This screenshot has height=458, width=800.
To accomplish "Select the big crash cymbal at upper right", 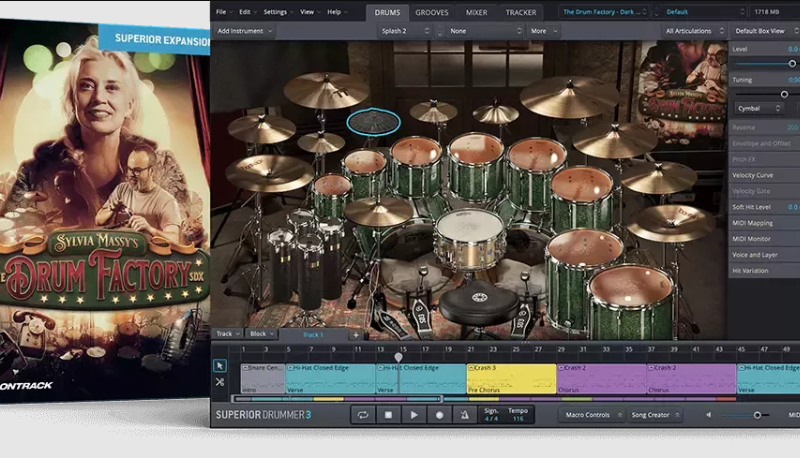I will pos(569,97).
